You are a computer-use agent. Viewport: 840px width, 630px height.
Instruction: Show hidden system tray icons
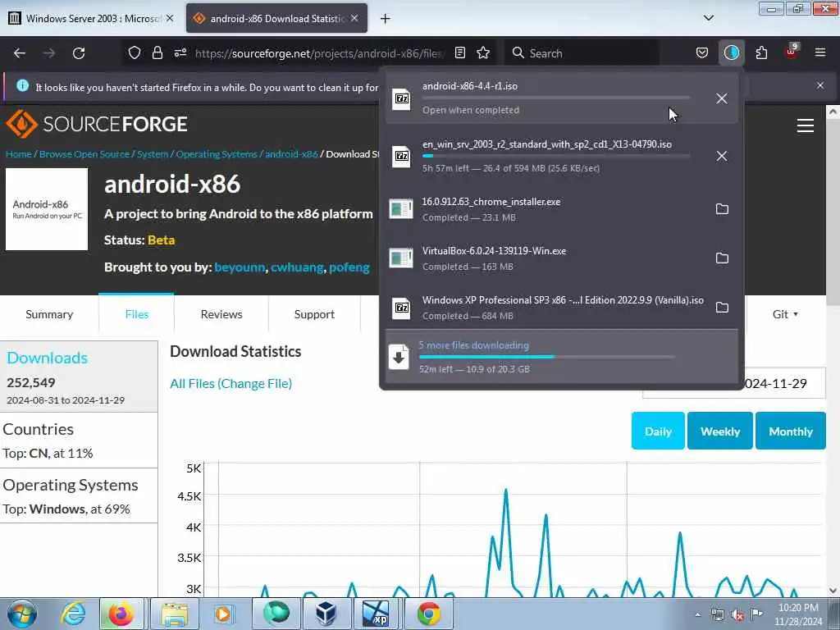[x=697, y=614]
